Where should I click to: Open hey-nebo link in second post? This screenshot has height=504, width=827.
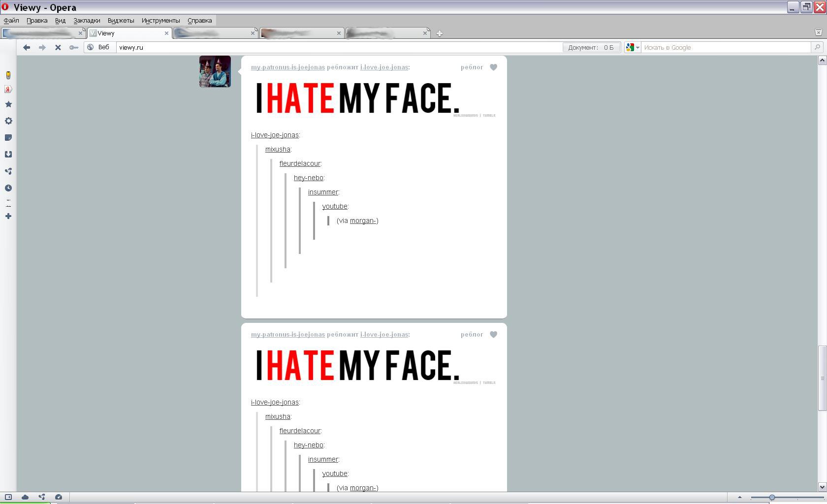(309, 445)
